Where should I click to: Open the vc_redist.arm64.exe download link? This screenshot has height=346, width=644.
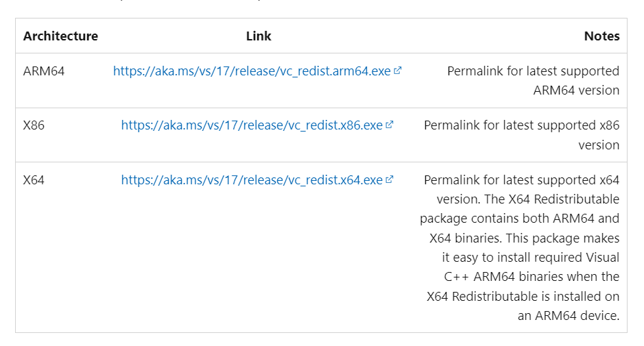point(252,71)
